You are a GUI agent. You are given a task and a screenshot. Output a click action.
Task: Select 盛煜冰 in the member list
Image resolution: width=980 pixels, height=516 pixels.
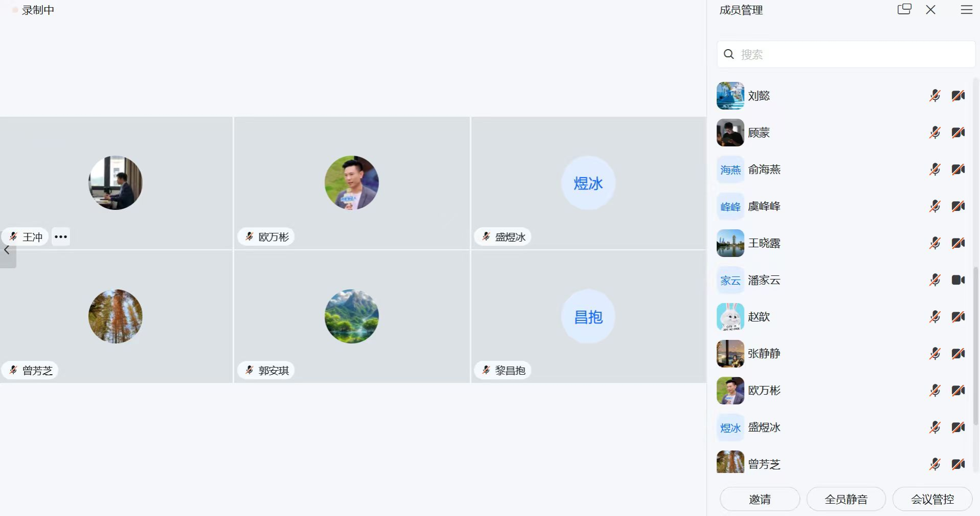[x=764, y=427]
